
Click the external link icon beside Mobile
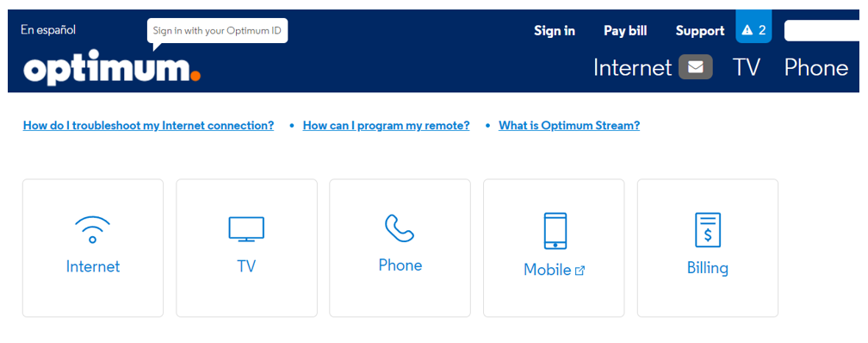pos(580,271)
